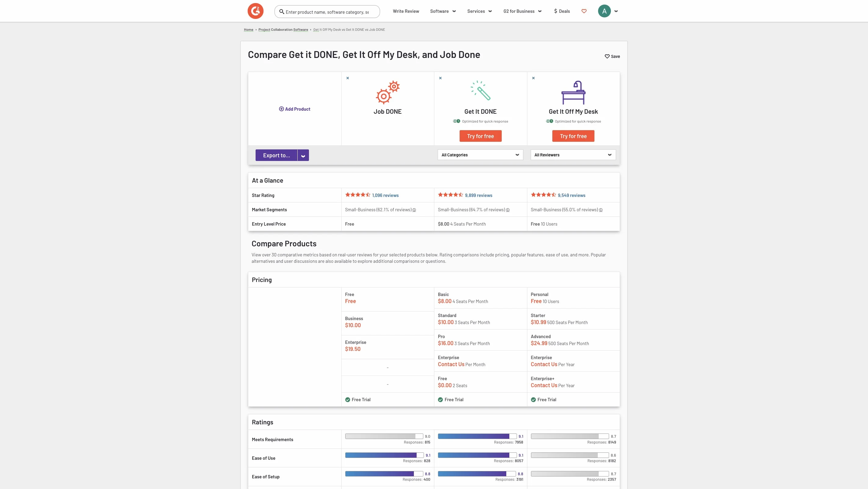The image size is (868, 489).
Task: Go to Home breadcrumb
Action: (248, 30)
